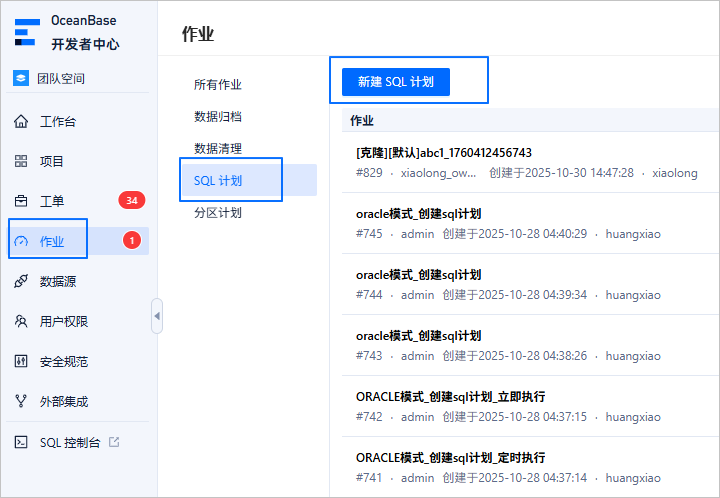Click the branch icon next to 外部集成
The image size is (720, 498).
pos(21,401)
